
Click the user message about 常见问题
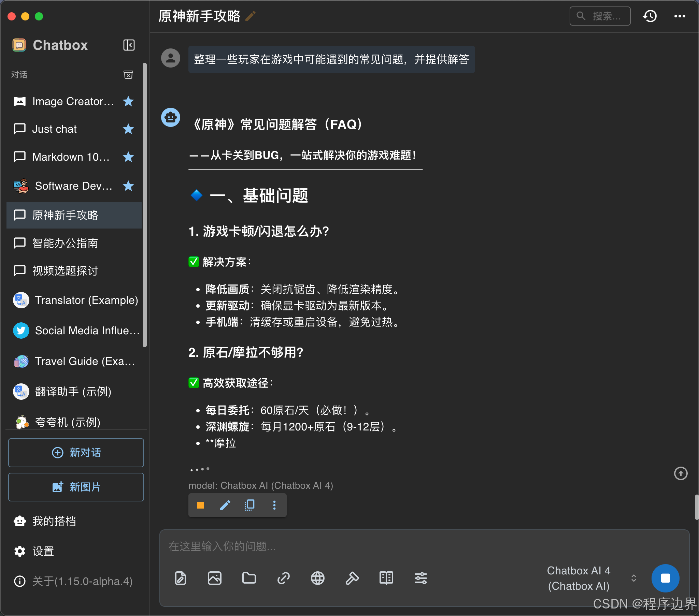tap(331, 59)
